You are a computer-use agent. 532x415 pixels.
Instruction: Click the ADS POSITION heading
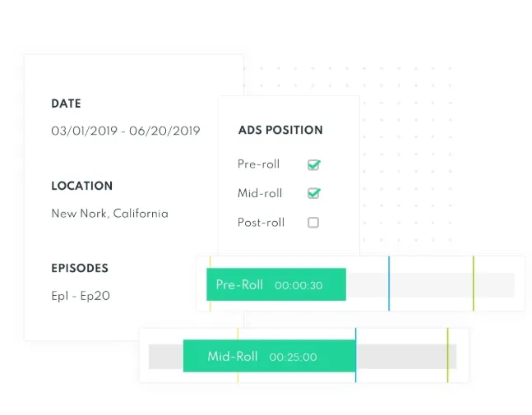coord(280,130)
